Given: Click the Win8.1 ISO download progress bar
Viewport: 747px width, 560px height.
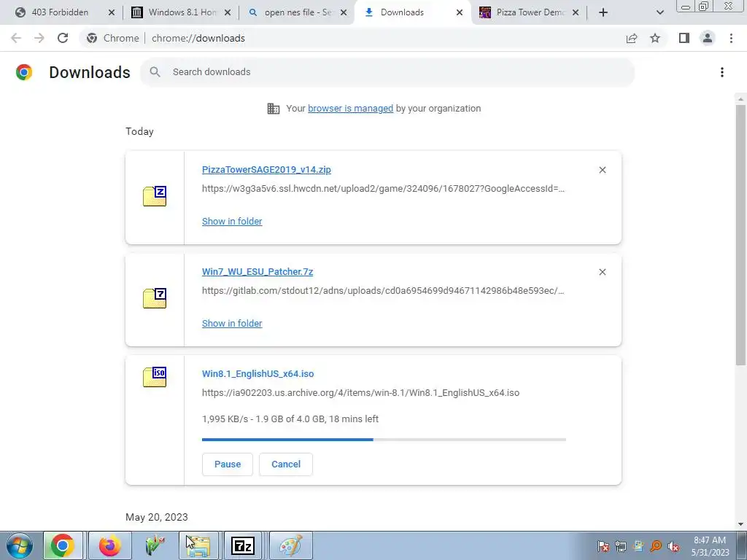Looking at the screenshot, I should tap(384, 440).
